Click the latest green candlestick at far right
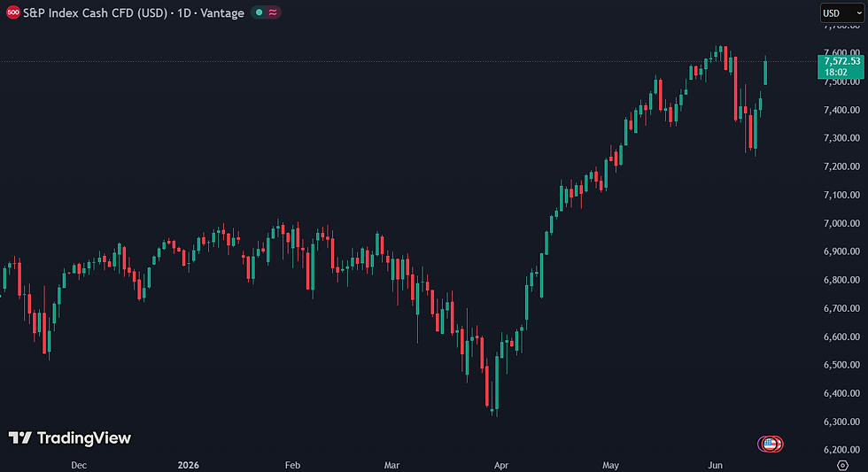The width and height of the screenshot is (868, 472). click(x=765, y=71)
